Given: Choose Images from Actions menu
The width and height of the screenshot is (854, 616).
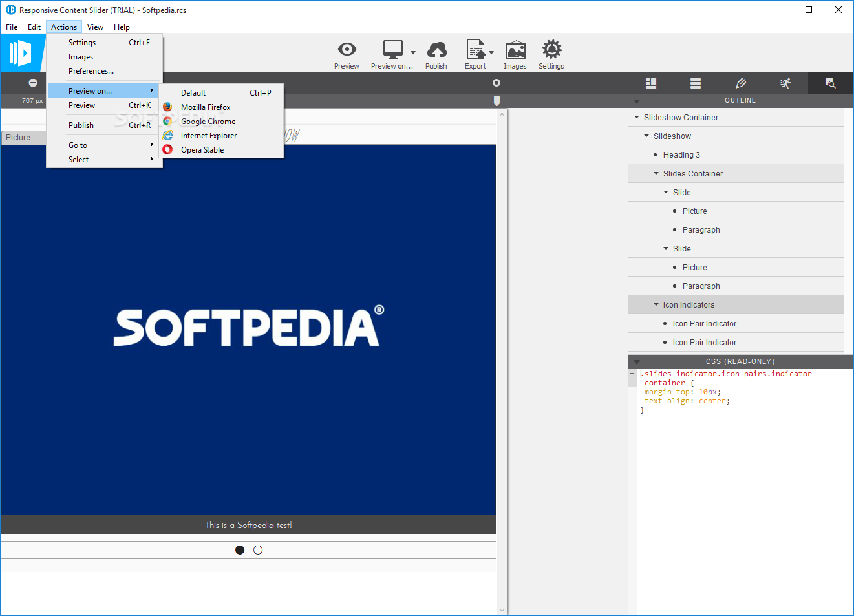Looking at the screenshot, I should click(x=104, y=57).
